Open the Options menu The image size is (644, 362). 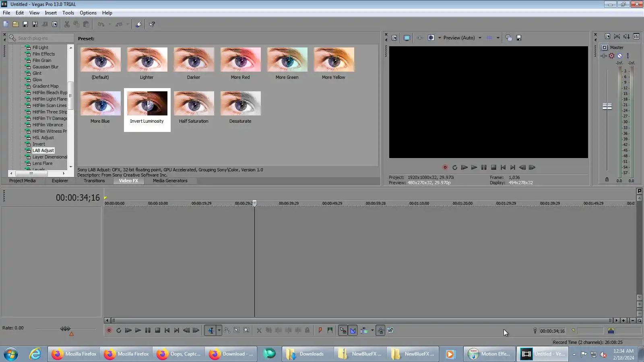88,13
